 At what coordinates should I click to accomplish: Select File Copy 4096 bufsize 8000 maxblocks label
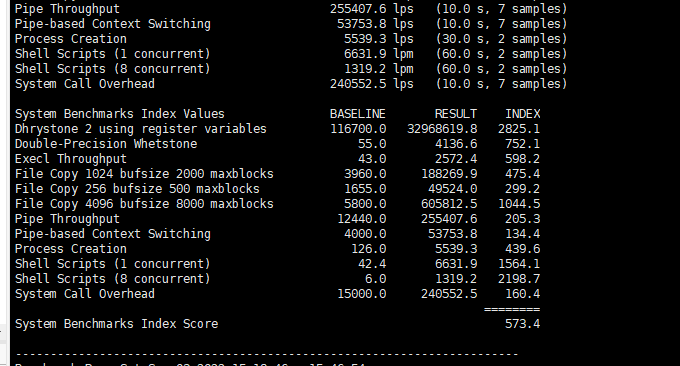144,204
